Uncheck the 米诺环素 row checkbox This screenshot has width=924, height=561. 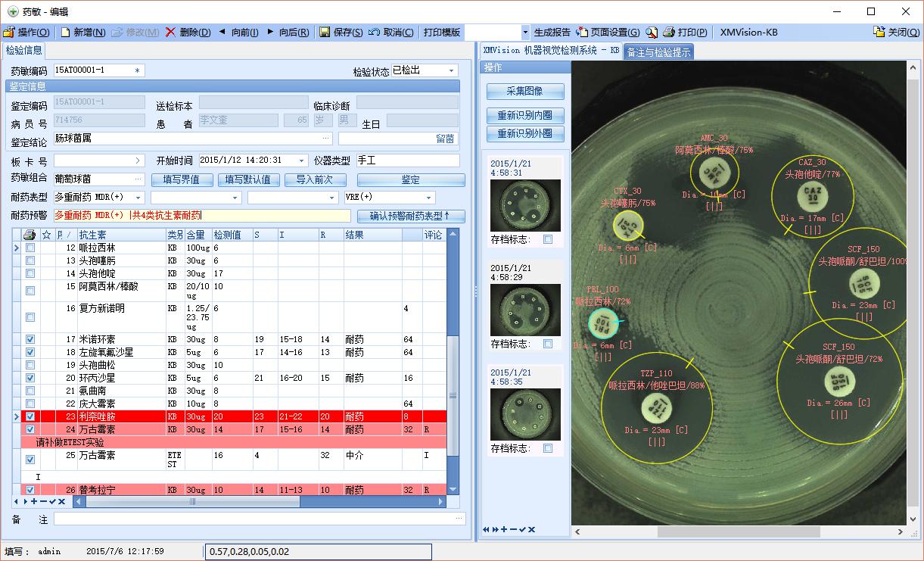click(x=30, y=340)
